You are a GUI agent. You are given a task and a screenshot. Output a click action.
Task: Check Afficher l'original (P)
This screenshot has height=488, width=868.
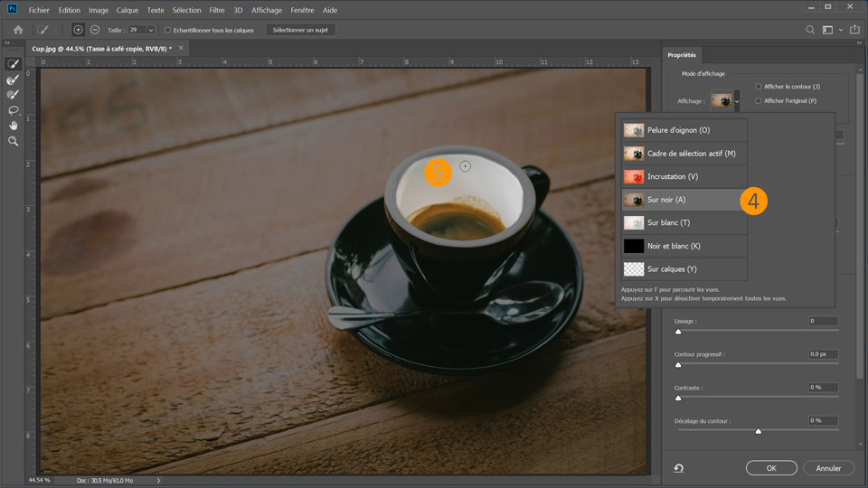click(x=759, y=100)
